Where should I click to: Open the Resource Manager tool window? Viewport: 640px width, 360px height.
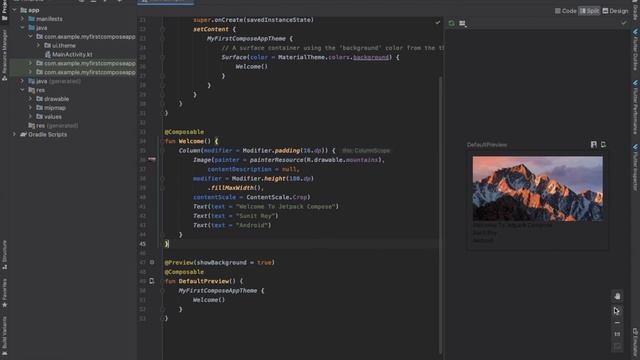click(x=4, y=55)
